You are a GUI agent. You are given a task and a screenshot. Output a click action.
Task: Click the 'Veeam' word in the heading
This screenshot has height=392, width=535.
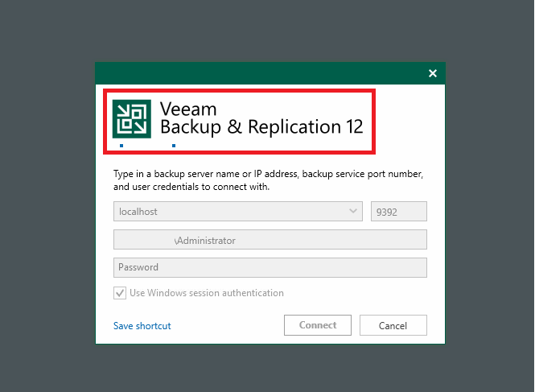188,109
